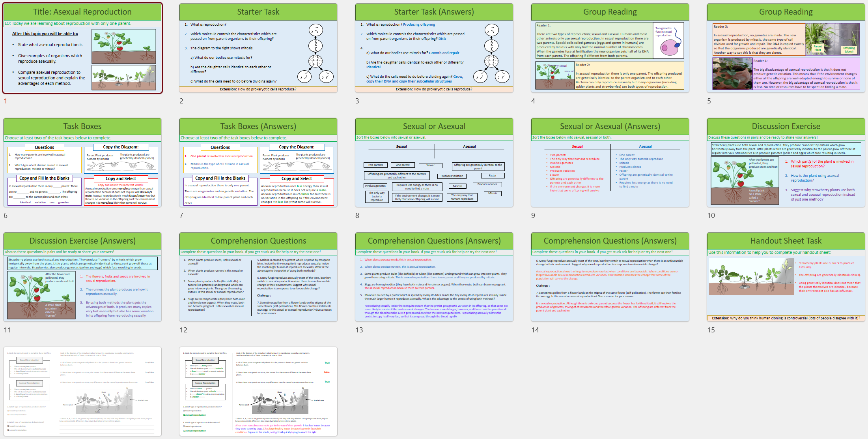Choose the 'Discussion Exercise (Answers)' slide
Screen dimensions: 868x439
pyautogui.click(x=82, y=277)
